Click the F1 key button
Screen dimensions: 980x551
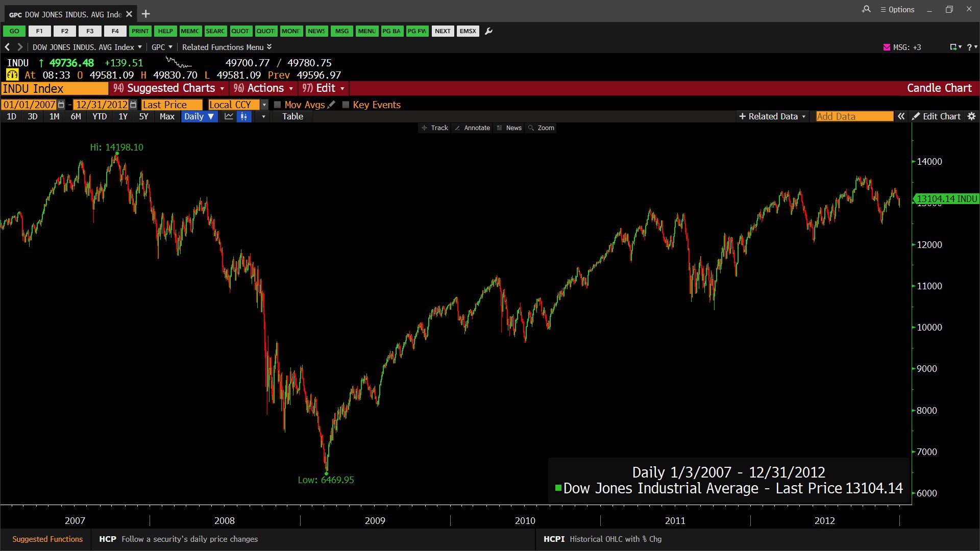click(39, 31)
